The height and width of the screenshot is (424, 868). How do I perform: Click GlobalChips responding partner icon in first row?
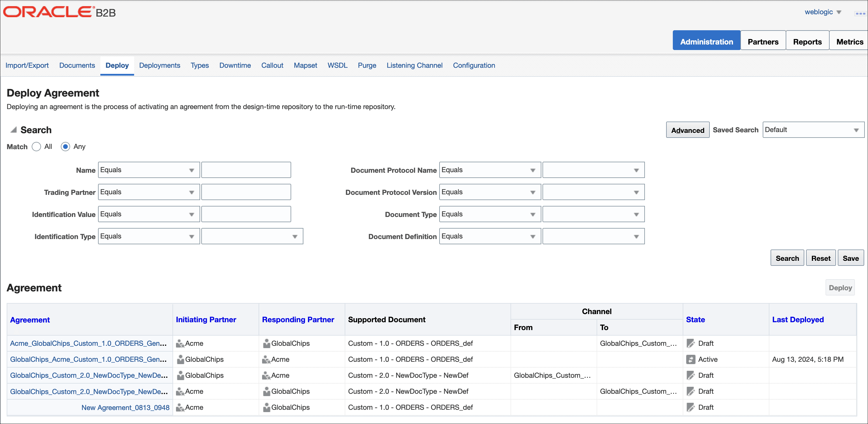(266, 343)
